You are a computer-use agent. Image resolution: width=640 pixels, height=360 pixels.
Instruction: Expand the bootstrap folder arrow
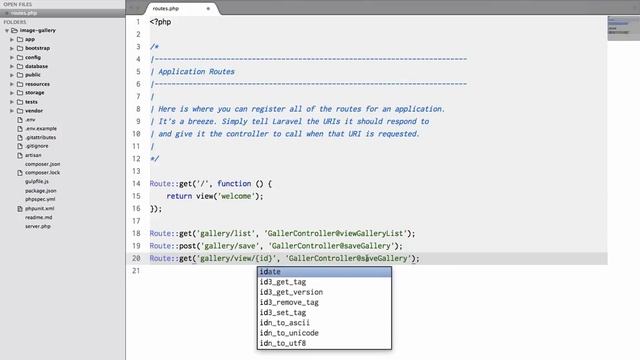click(x=12, y=48)
